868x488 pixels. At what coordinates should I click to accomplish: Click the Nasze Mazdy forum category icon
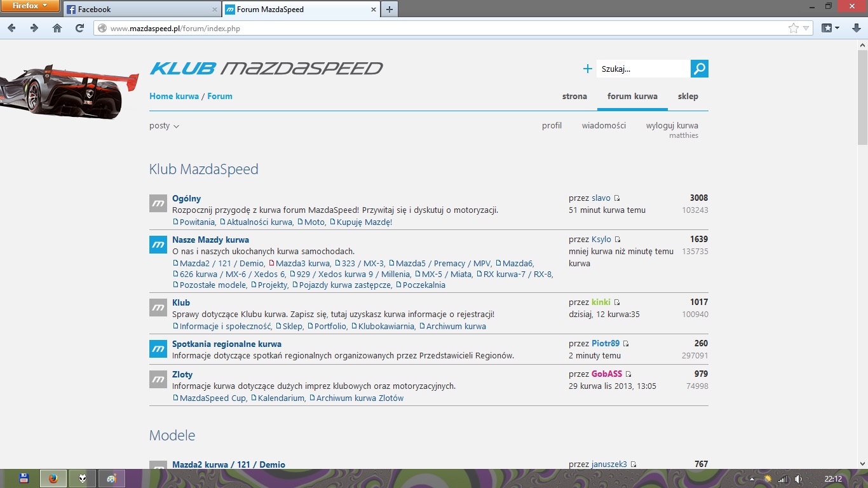[158, 245]
